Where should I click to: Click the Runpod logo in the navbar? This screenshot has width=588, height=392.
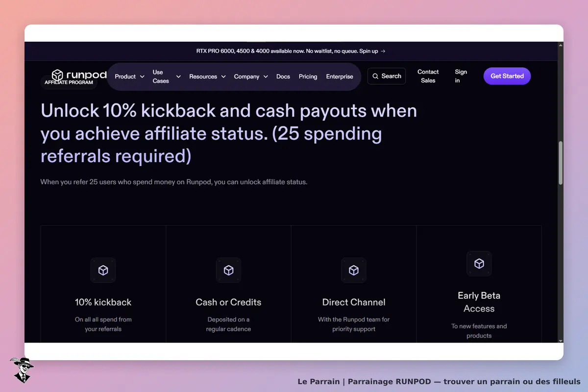[x=79, y=75]
